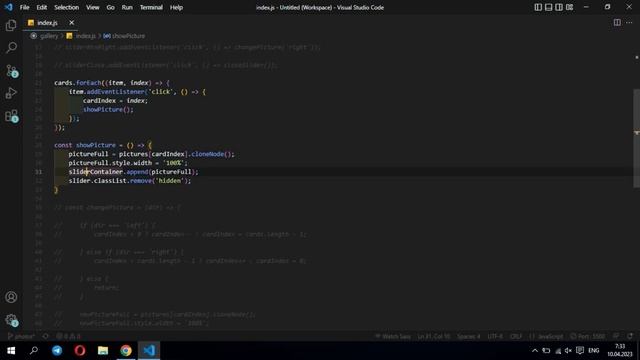Click the VS Code taskbar icon
Image resolution: width=640 pixels, height=360 pixels.
coord(149,351)
